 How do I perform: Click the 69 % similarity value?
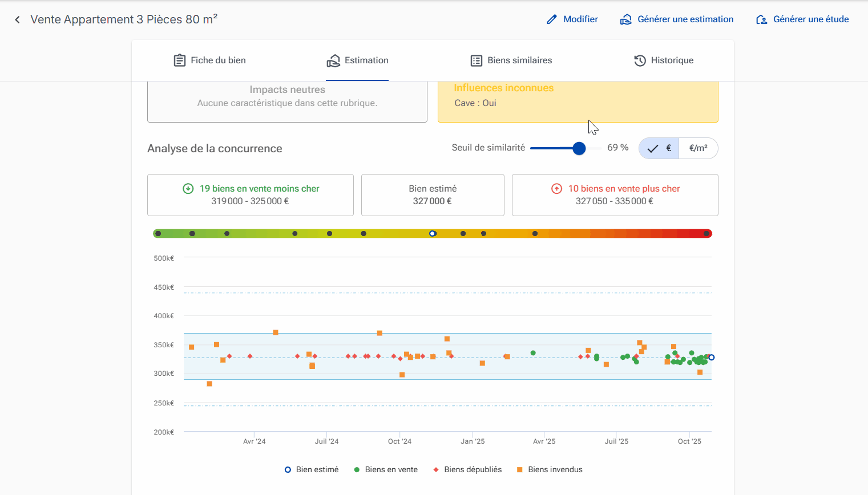pos(618,148)
